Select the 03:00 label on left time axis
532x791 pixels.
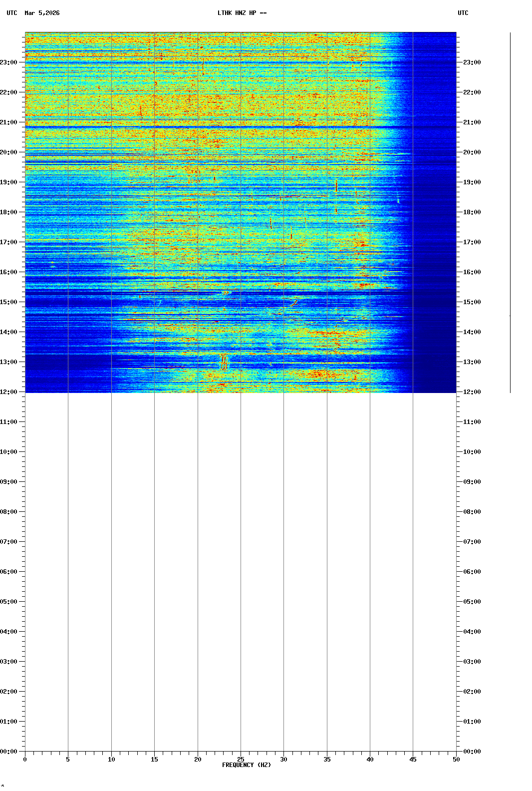pyautogui.click(x=9, y=662)
